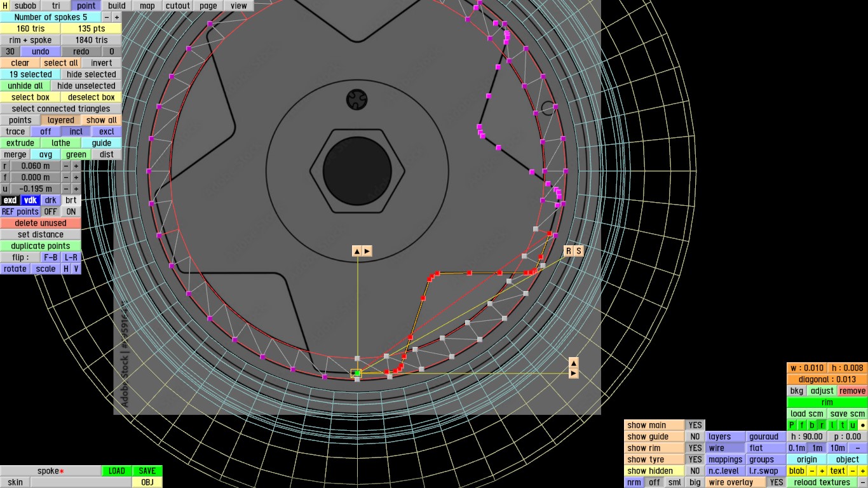868x488 pixels.
Task: Increase the u value with plus
Action: click(76, 189)
